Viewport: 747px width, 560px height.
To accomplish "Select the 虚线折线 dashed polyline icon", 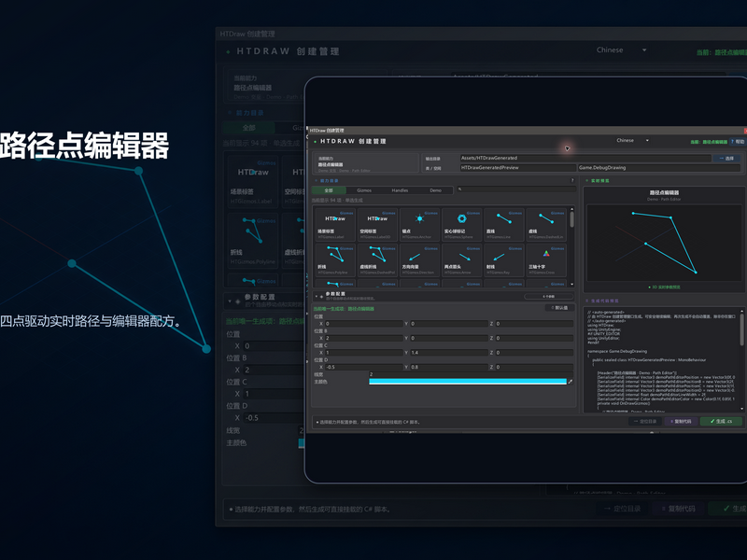I will [x=377, y=260].
